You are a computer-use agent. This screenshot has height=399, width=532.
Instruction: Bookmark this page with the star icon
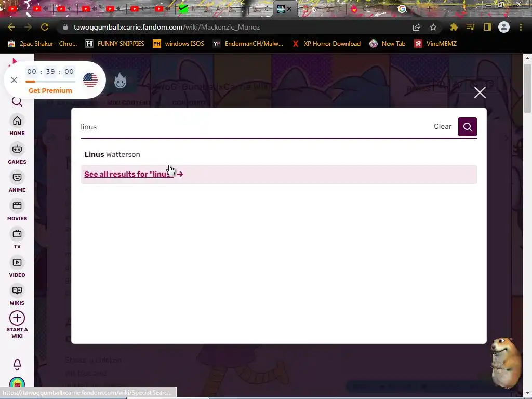point(433,28)
